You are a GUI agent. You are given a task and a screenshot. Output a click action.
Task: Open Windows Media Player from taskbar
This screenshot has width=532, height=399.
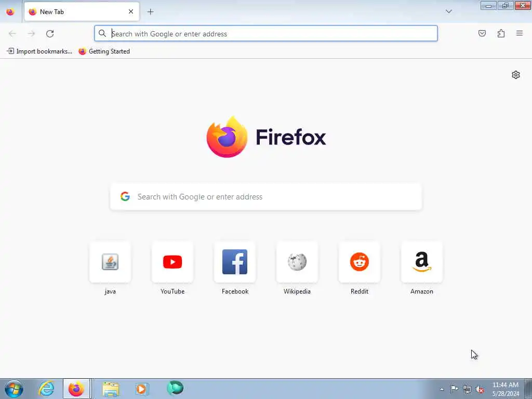pos(142,389)
